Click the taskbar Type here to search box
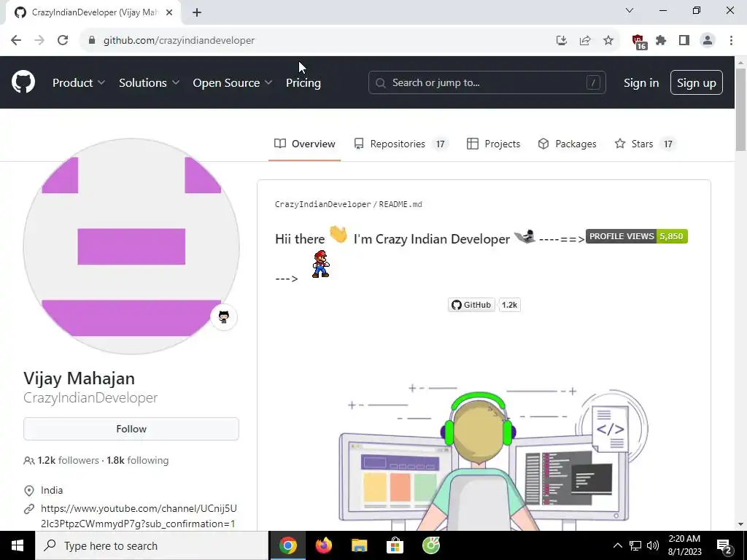This screenshot has width=747, height=560. [152, 545]
